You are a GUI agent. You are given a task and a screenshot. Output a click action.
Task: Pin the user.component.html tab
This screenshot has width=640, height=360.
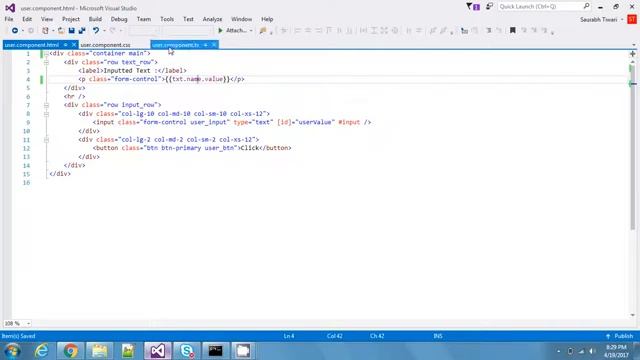65,45
